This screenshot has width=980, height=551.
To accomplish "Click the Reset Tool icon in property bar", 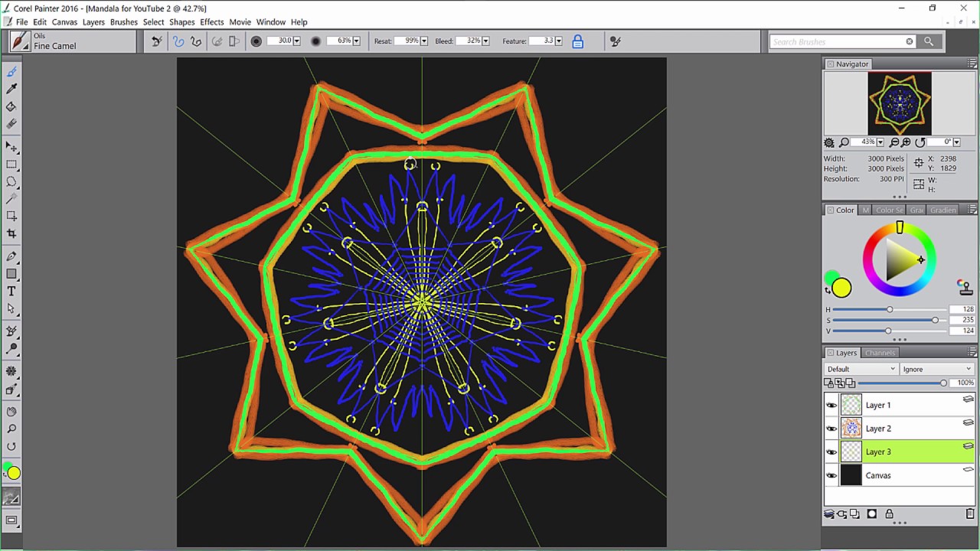I will (x=156, y=41).
